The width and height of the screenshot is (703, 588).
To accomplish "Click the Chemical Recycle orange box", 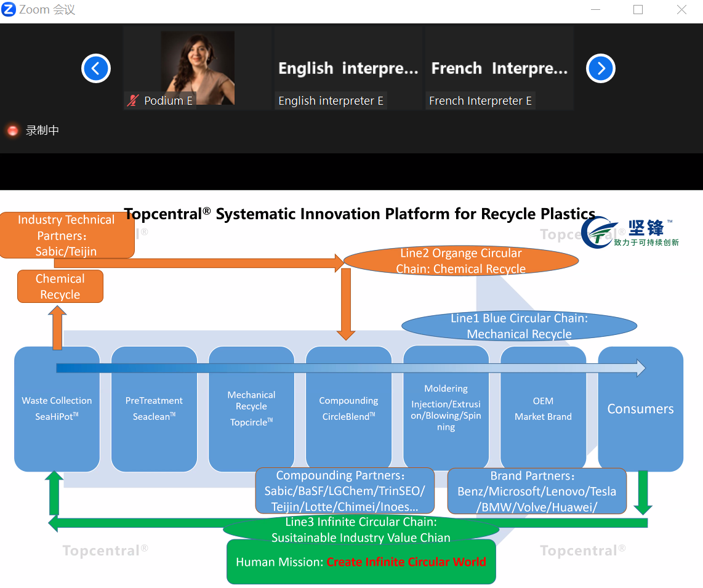I will [x=60, y=286].
